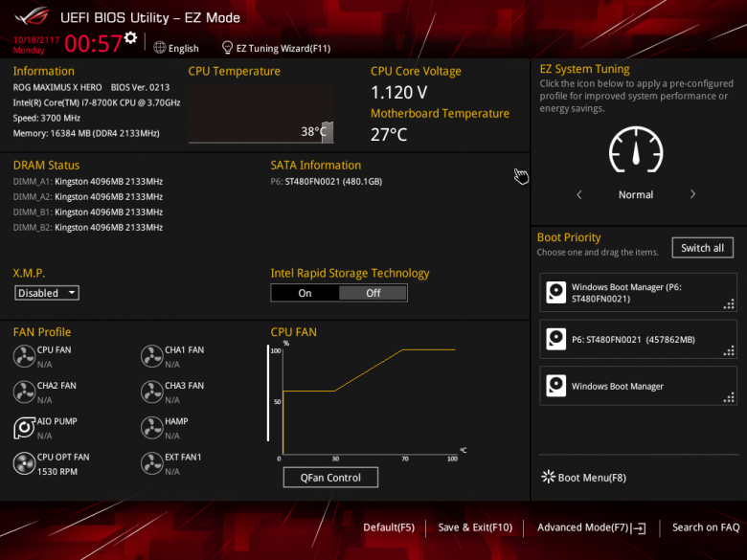747x560 pixels.
Task: Click the globe language icon
Action: (160, 48)
